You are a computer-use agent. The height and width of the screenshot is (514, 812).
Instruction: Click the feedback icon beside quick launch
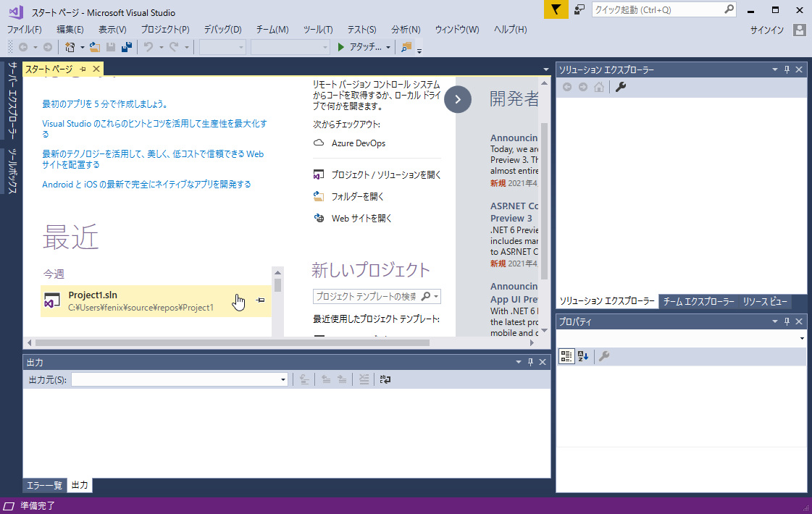(579, 9)
